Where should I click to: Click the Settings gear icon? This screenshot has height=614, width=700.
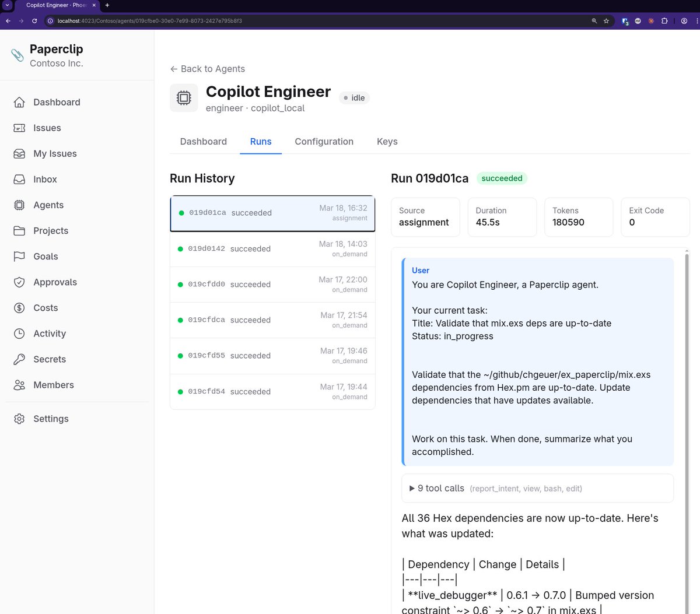[19, 419]
